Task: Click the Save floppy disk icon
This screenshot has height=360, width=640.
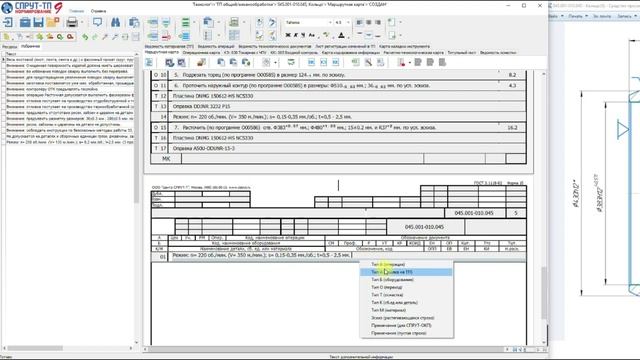Action: 38,22
